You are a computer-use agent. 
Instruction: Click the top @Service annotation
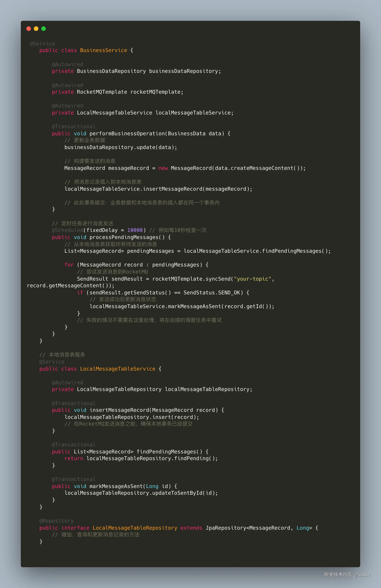(43, 44)
